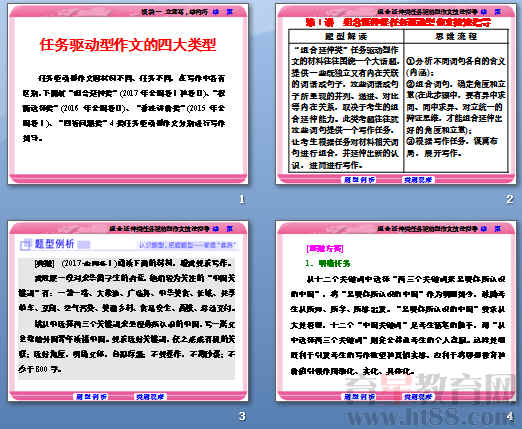Click the 题型例析 button on slide 4
522x429 pixels.
coord(359,397)
